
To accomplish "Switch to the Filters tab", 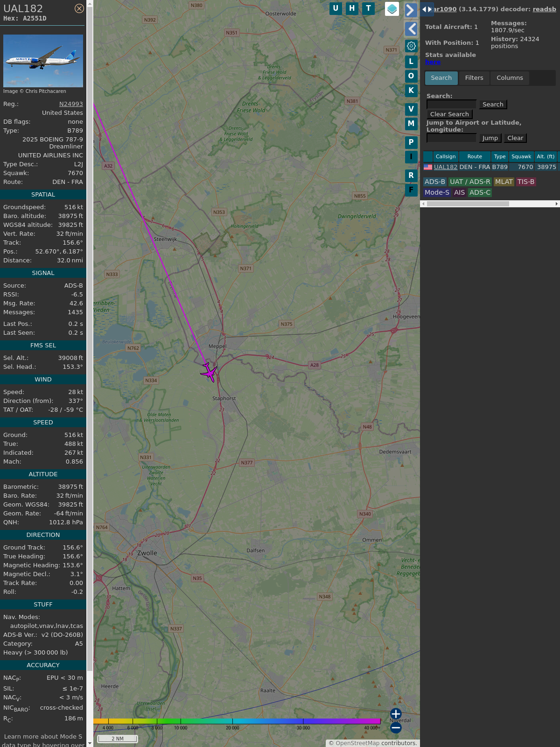I will 474,78.
